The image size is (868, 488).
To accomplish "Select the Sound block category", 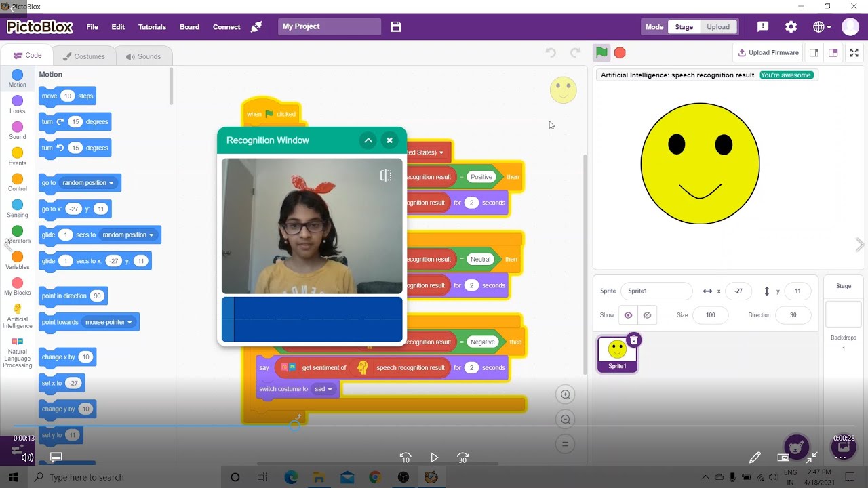I will point(18,131).
